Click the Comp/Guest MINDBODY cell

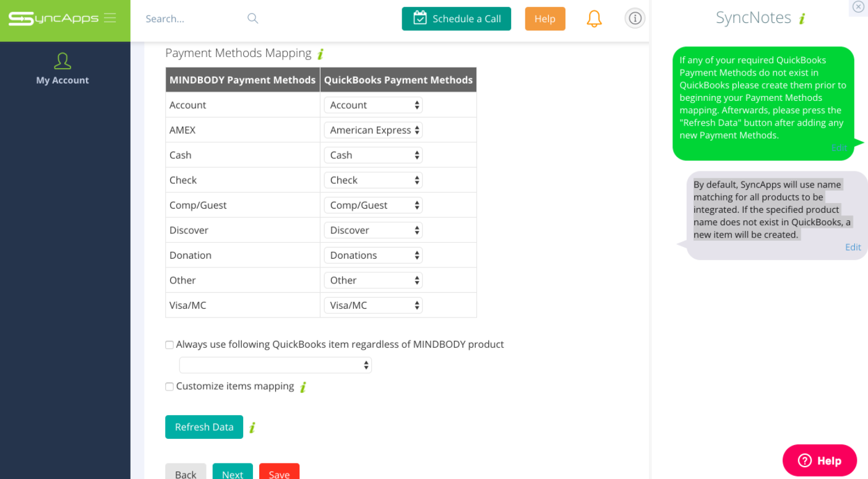point(243,205)
